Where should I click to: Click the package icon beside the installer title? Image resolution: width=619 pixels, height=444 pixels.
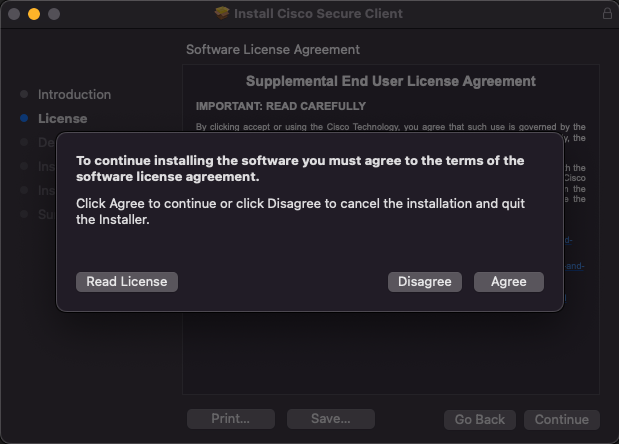222,14
